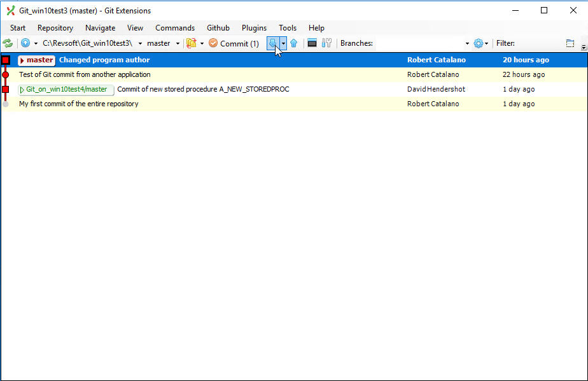Click the Commit (1) button
Image resolution: width=588 pixels, height=381 pixels.
pos(234,43)
